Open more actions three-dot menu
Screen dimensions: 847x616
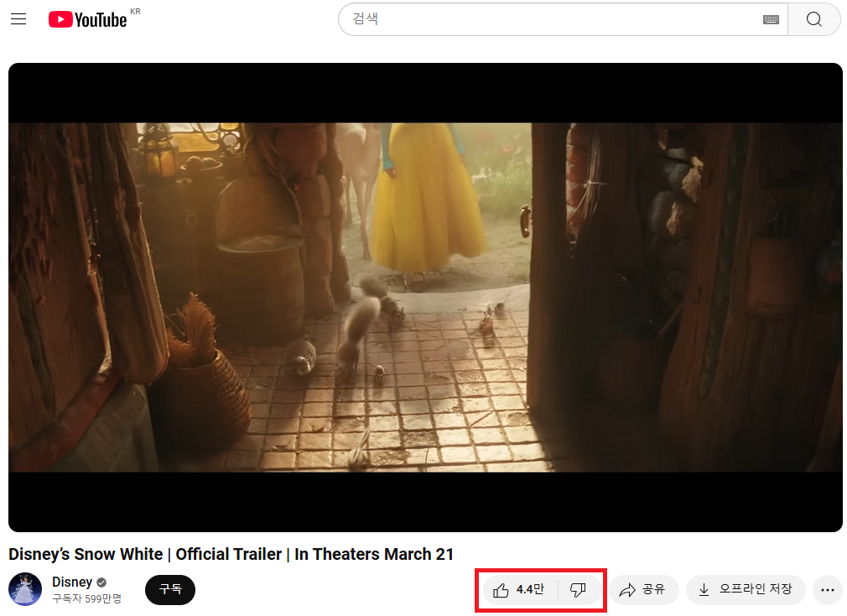[x=828, y=589]
